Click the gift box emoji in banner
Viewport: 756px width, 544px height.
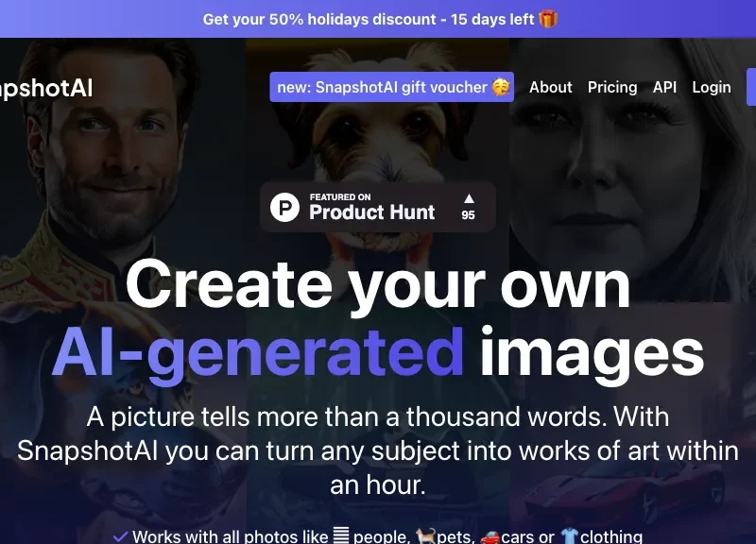(548, 19)
